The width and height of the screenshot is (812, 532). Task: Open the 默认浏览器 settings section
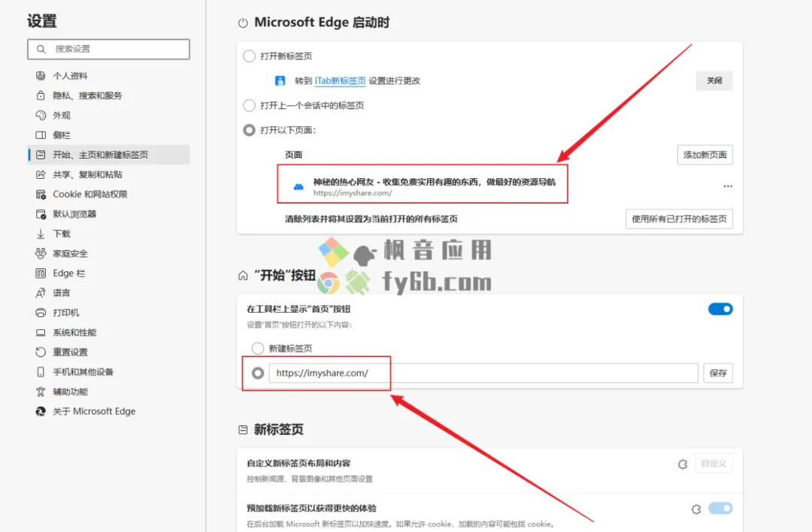coord(109,213)
